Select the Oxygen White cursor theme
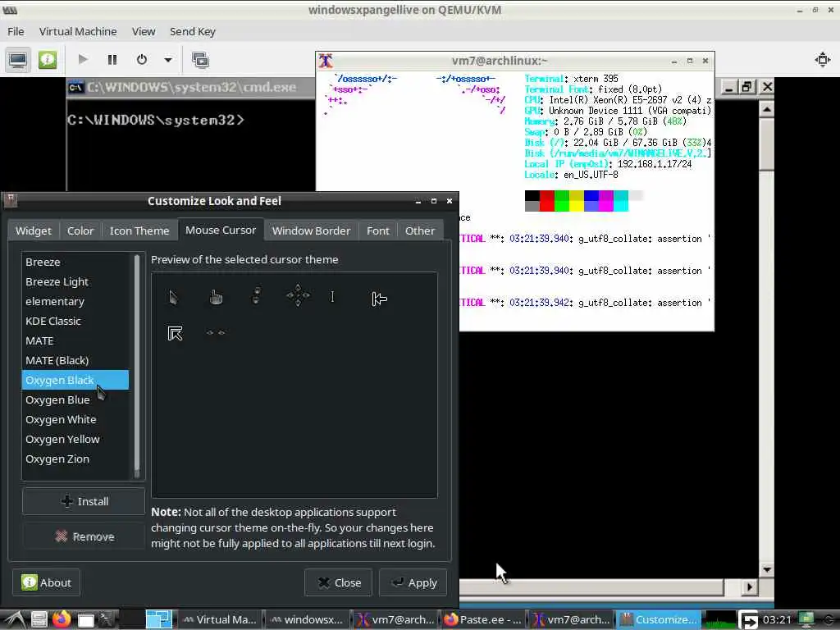Image resolution: width=840 pixels, height=630 pixels. click(75, 419)
